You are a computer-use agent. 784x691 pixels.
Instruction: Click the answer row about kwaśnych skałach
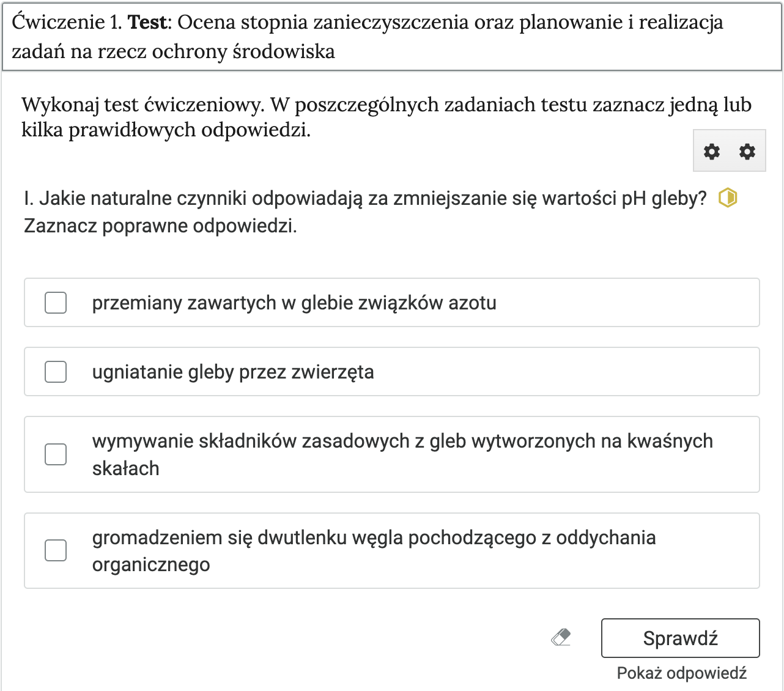click(x=391, y=454)
